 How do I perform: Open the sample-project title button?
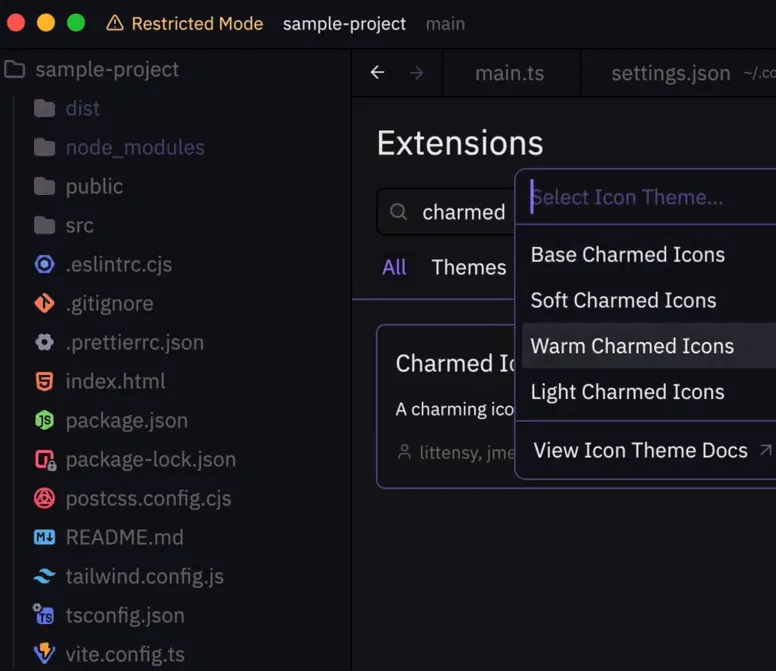click(x=344, y=23)
